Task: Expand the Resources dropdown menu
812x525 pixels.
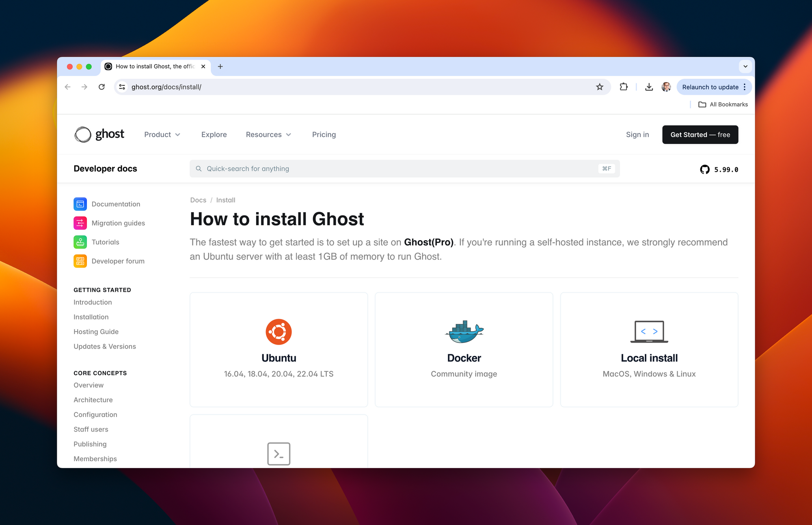Action: (268, 135)
